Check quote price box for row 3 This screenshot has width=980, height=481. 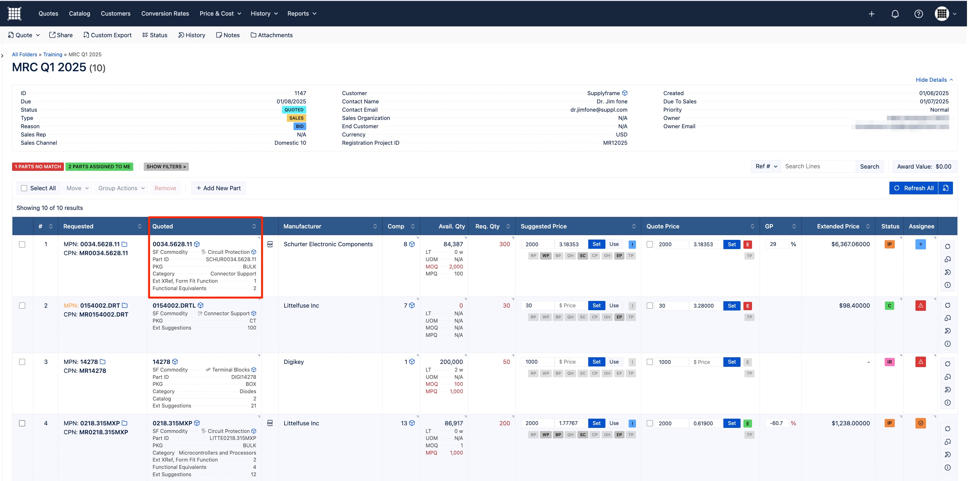650,362
